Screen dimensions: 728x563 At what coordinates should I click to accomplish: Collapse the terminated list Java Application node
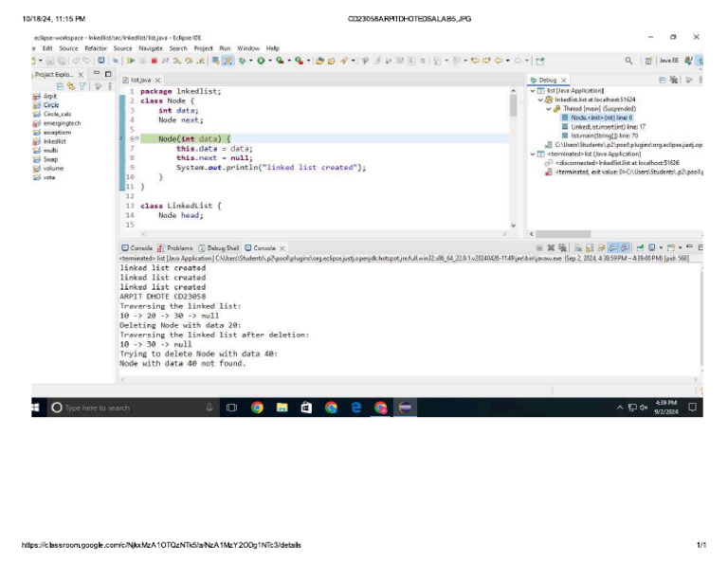[x=533, y=154]
